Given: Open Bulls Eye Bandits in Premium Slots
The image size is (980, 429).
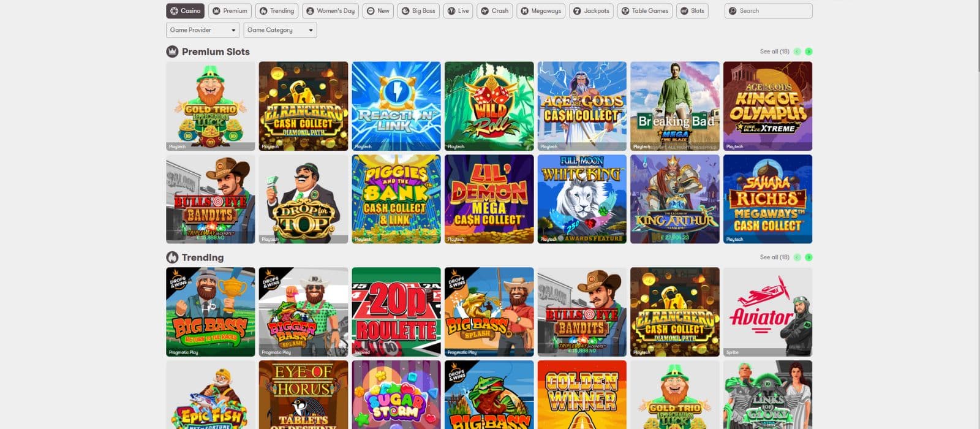Looking at the screenshot, I should pos(211,199).
